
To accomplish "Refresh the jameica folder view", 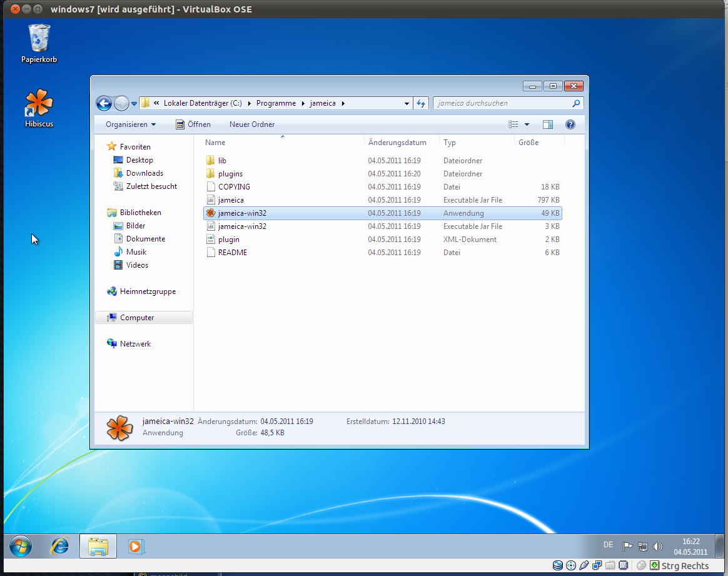I will point(421,103).
